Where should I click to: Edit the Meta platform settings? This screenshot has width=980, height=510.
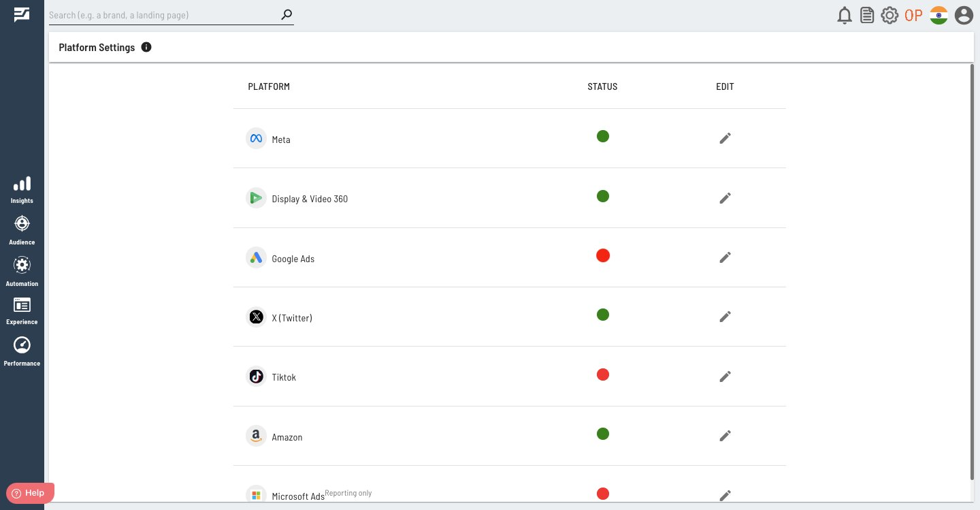point(725,138)
